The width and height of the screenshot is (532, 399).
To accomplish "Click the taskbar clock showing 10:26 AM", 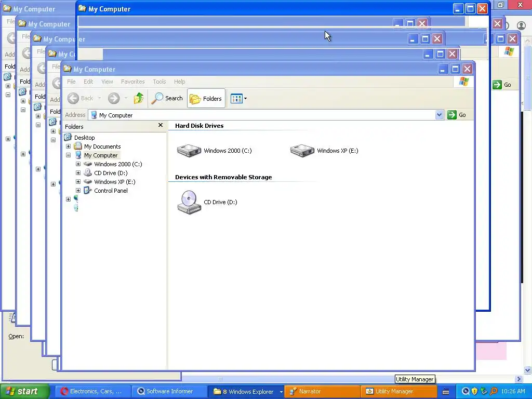I will 513,392.
